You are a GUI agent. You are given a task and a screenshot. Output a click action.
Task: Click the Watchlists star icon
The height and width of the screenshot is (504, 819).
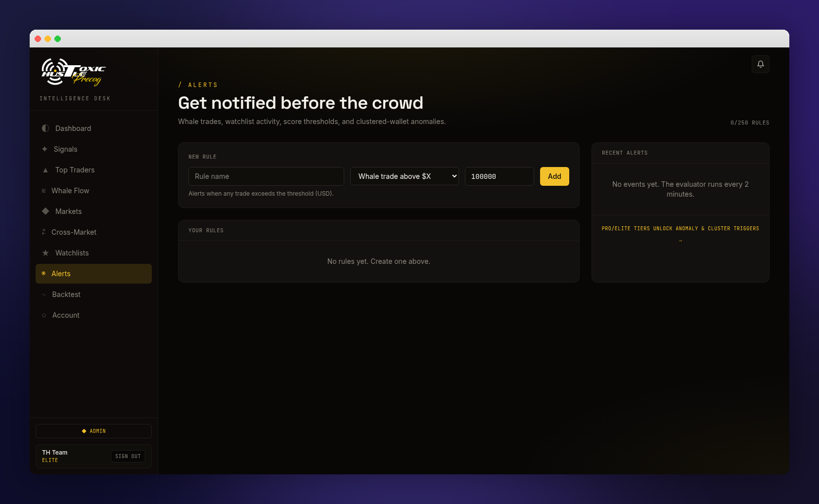click(45, 253)
